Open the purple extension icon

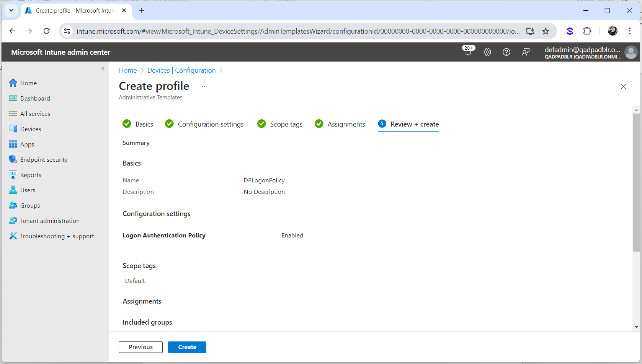570,31
